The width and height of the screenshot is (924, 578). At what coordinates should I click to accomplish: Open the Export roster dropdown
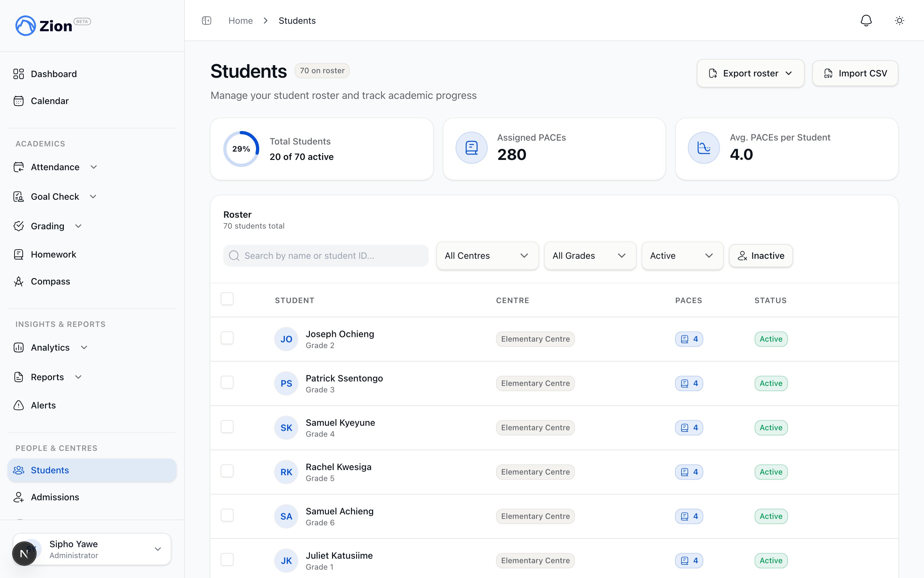click(x=750, y=74)
